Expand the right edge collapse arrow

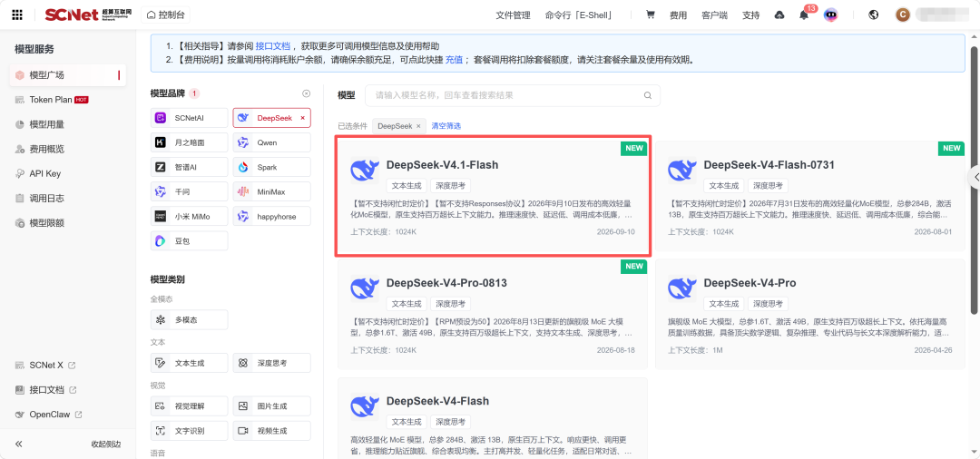pos(975,178)
